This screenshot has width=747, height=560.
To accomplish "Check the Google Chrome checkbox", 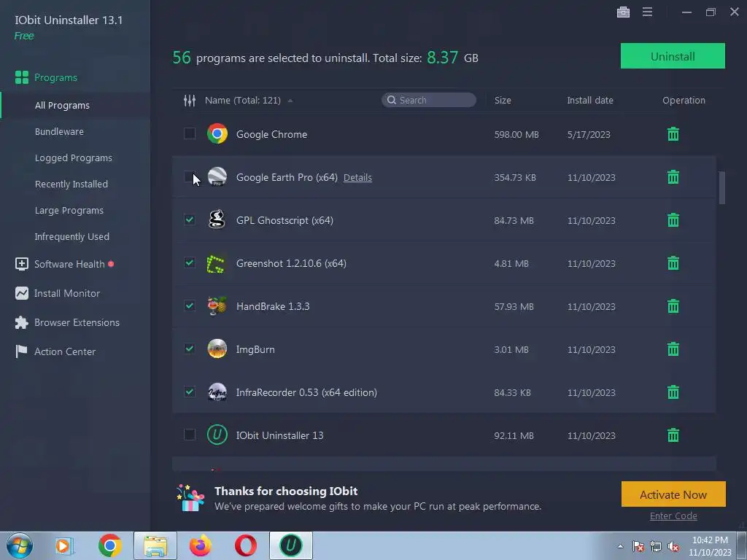I will tap(190, 134).
